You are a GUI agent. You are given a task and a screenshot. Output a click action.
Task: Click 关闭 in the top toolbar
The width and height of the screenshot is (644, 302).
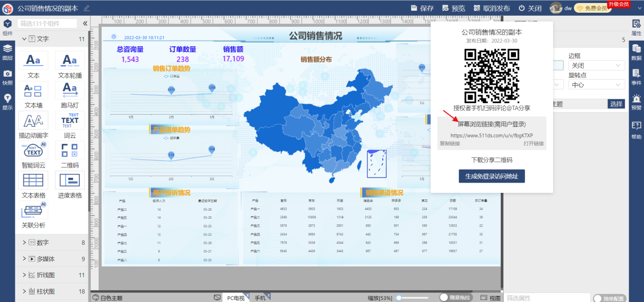(530, 8)
